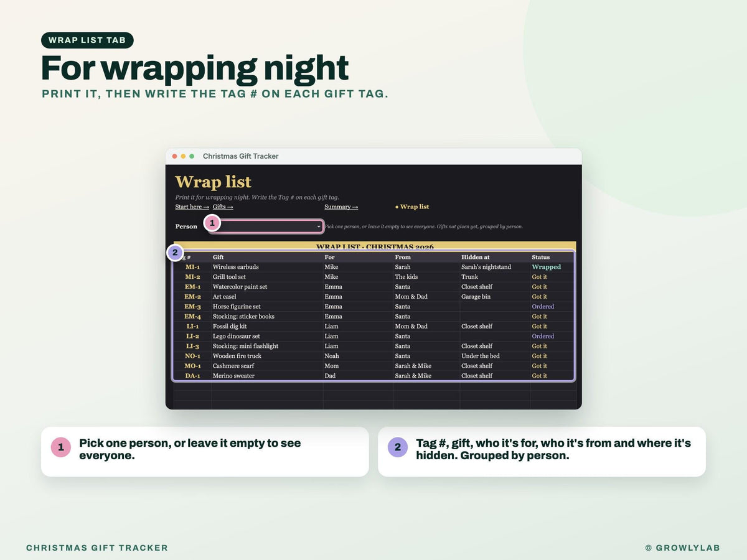Viewport: 747px width, 560px height.
Task: Click the green maximize window dot
Action: (x=192, y=156)
